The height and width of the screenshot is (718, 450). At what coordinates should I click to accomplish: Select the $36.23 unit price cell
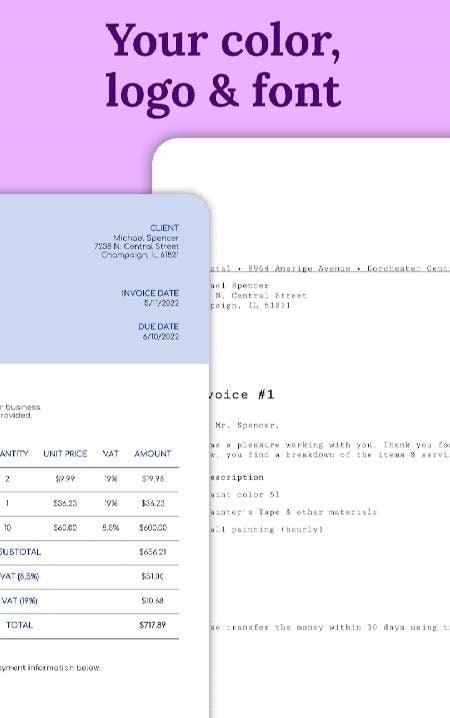tap(65, 503)
